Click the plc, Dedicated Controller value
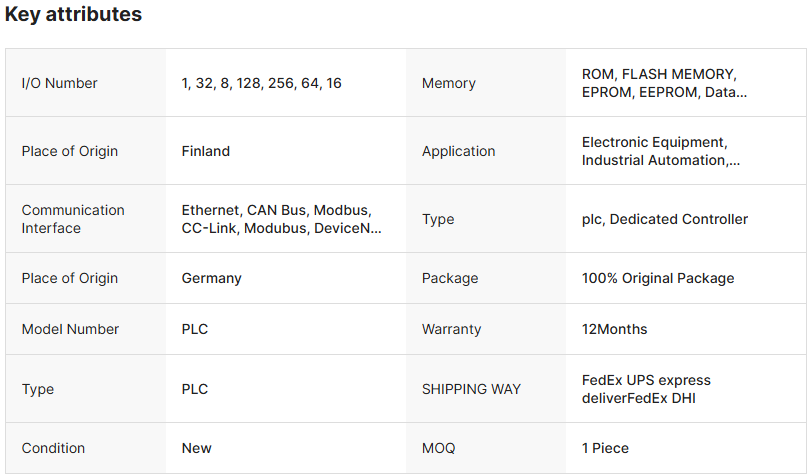 pyautogui.click(x=664, y=219)
